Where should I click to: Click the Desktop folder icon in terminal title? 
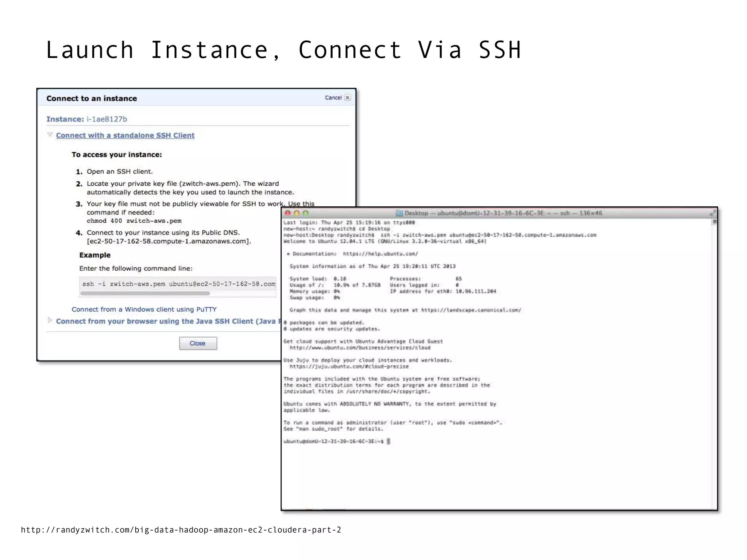[399, 213]
